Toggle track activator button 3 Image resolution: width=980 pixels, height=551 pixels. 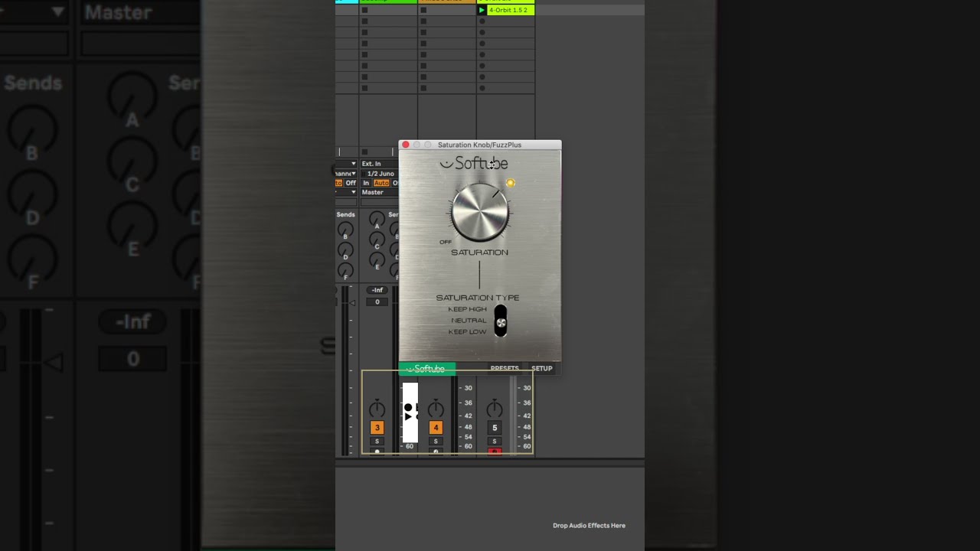point(377,428)
